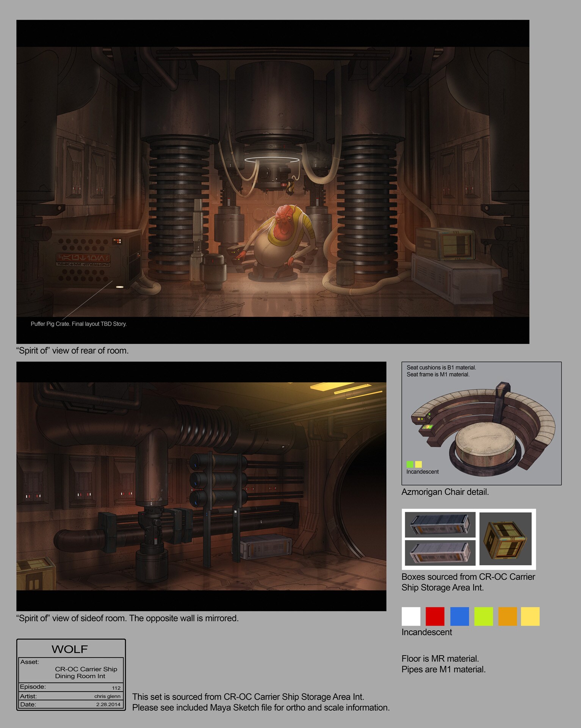Click the date '2.28.2014'
The image size is (581, 728).
108,704
